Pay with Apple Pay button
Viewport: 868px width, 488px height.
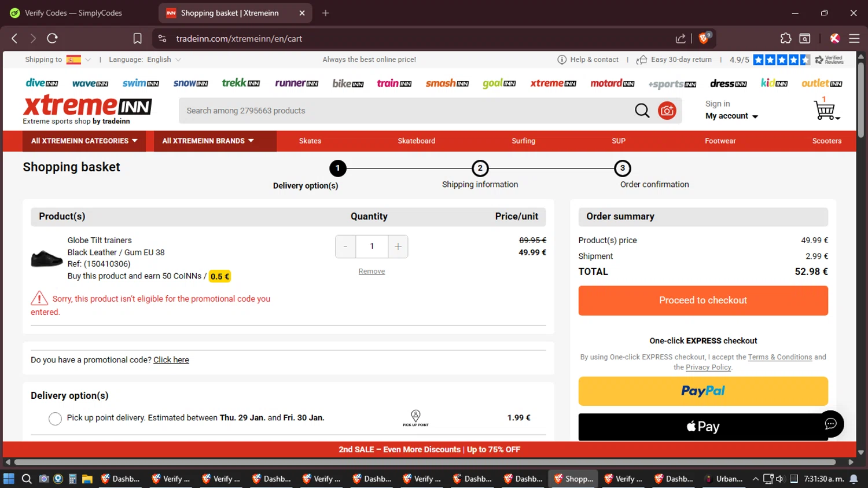(x=703, y=427)
